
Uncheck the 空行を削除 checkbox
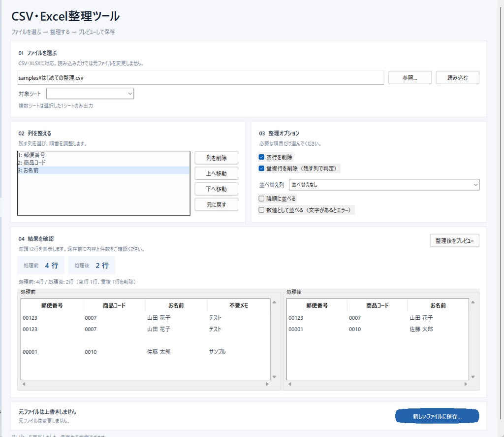[261, 157]
